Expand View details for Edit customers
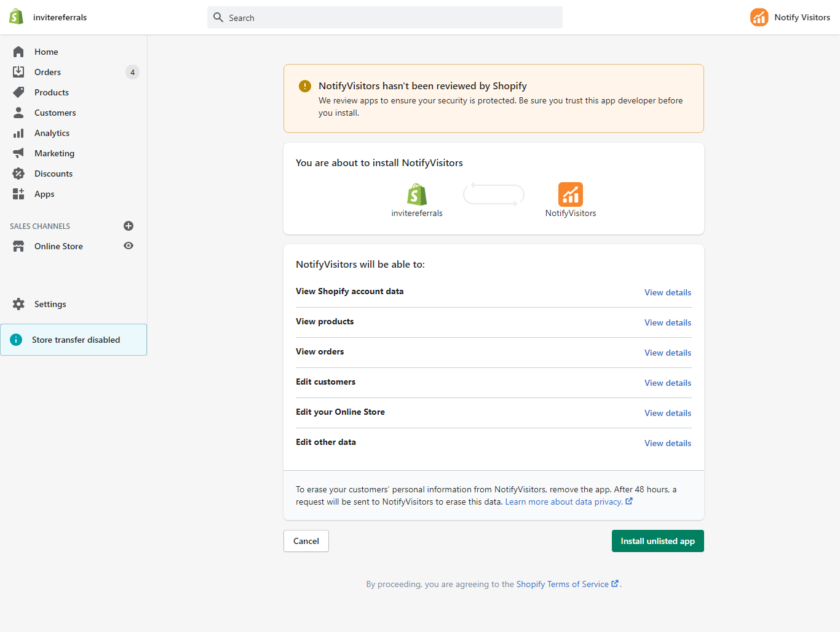Image resolution: width=840 pixels, height=632 pixels. 668,383
